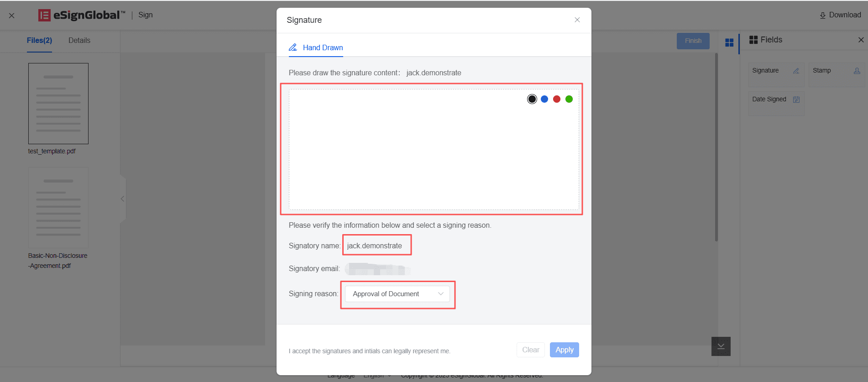Click the blue grid view icon
The width and height of the screenshot is (868, 382).
point(729,42)
